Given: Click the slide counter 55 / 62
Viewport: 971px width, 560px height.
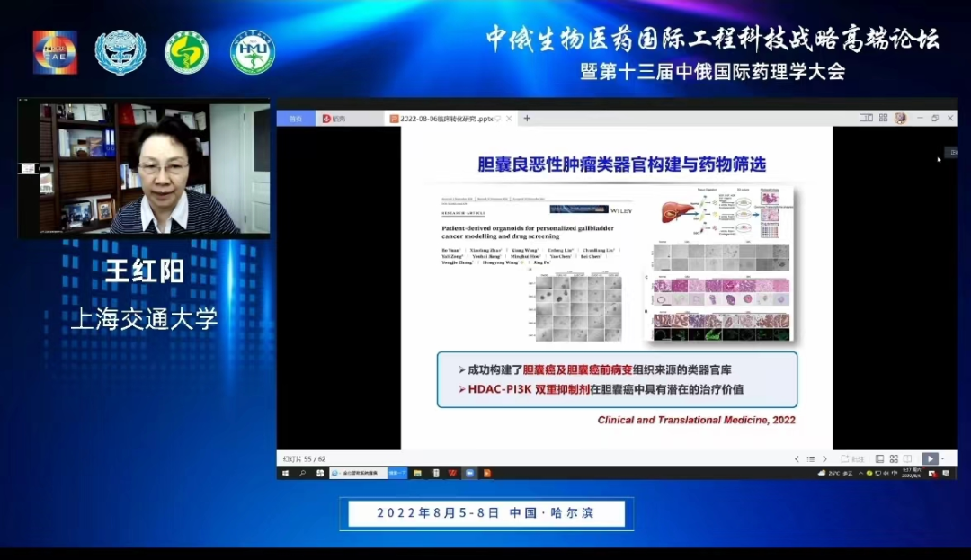Looking at the screenshot, I should (304, 458).
